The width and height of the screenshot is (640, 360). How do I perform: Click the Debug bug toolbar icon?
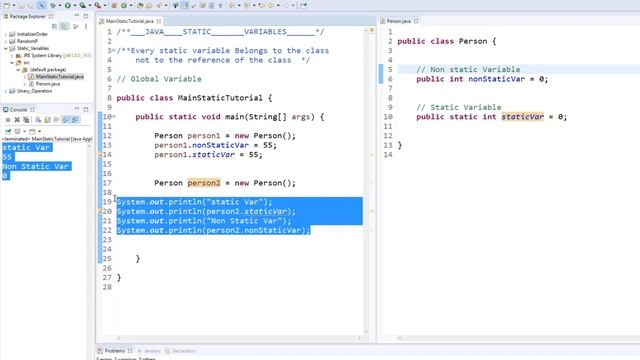tap(53, 5)
